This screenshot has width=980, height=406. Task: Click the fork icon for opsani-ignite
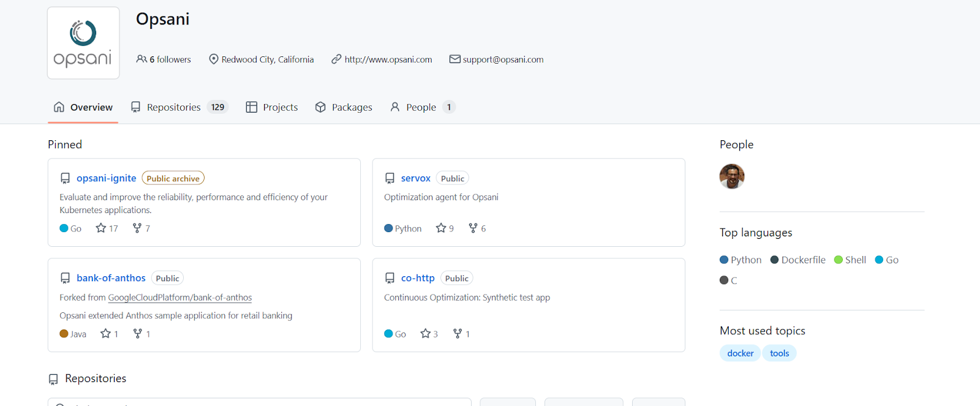[x=137, y=228]
